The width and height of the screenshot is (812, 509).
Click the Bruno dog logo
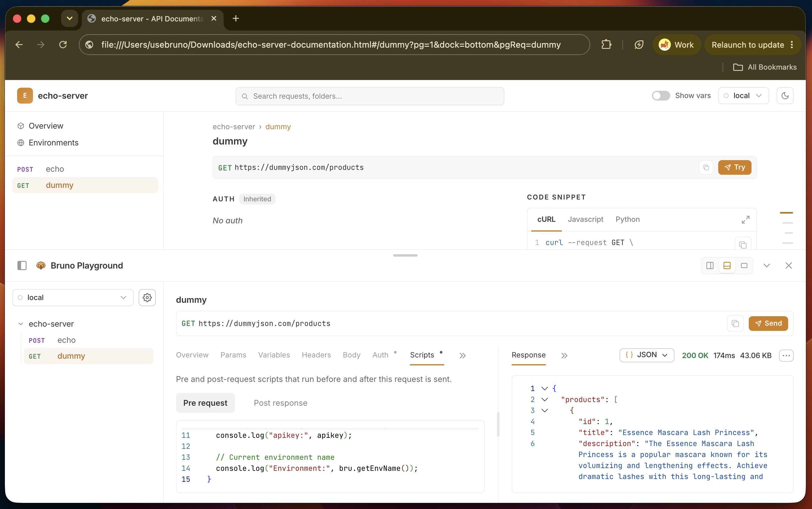(41, 265)
